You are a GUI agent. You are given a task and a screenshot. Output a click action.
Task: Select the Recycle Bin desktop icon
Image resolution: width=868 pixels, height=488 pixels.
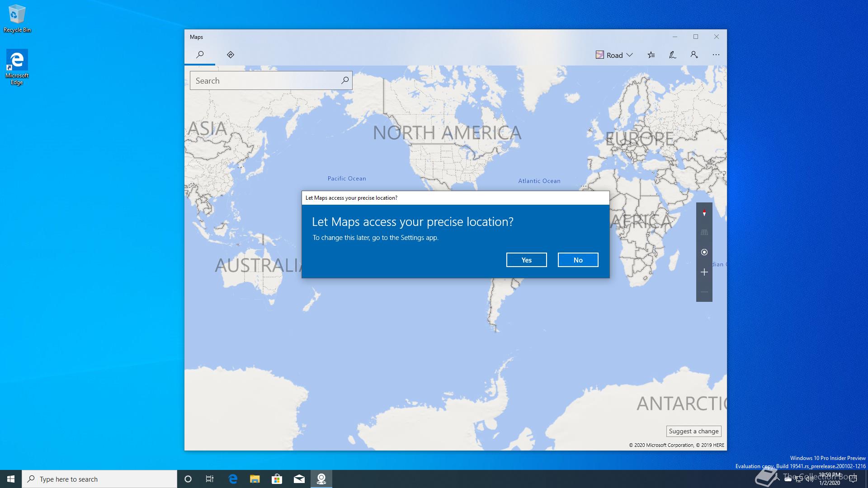(17, 19)
